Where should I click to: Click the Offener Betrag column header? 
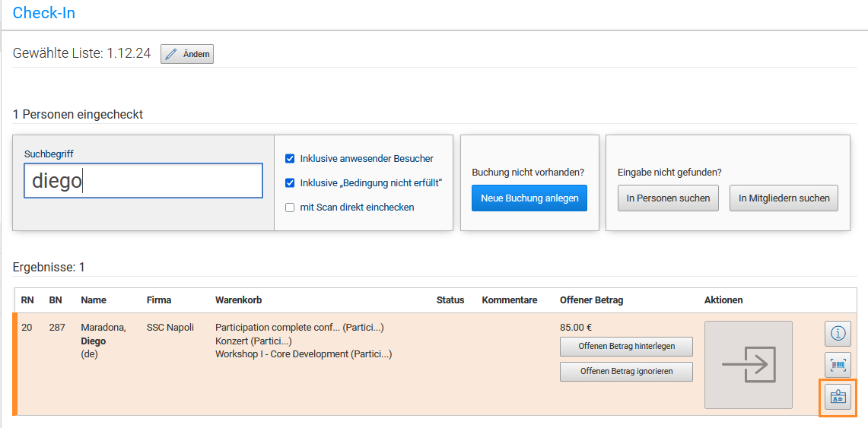592,300
